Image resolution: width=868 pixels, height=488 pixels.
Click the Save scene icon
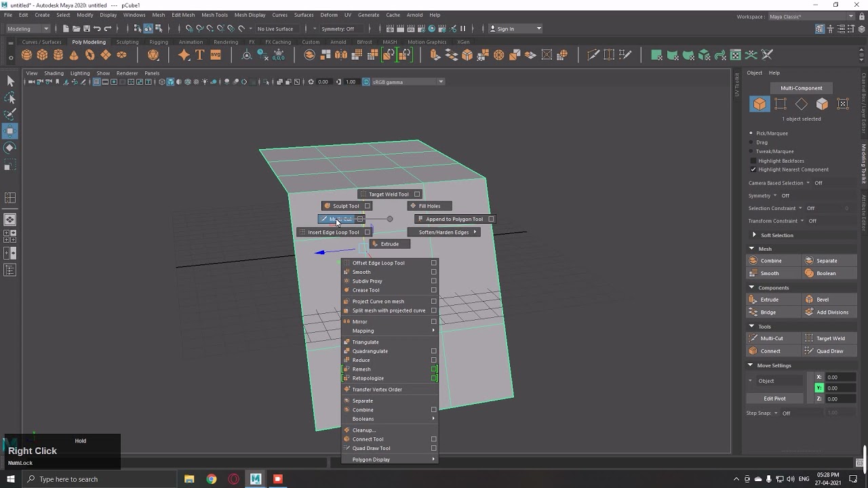(86, 28)
